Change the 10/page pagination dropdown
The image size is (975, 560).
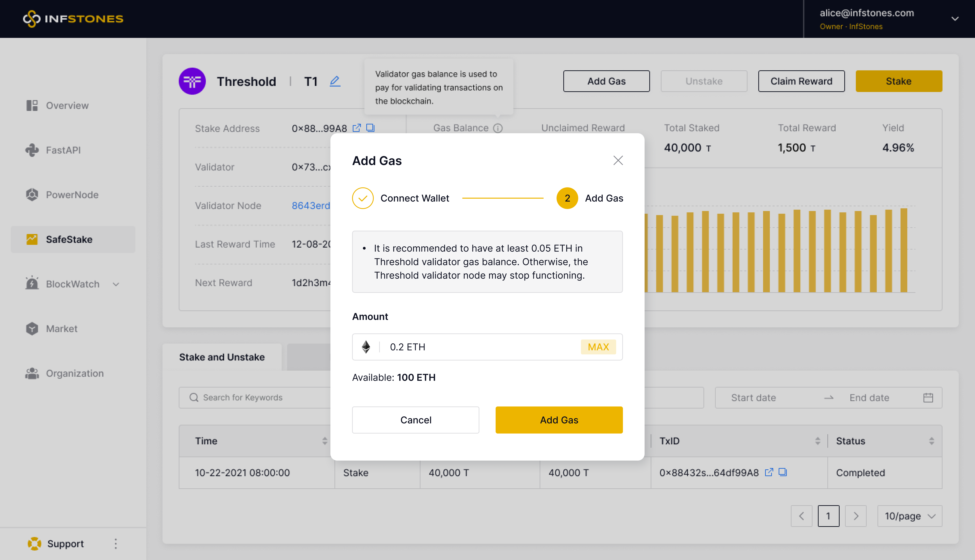click(x=909, y=516)
